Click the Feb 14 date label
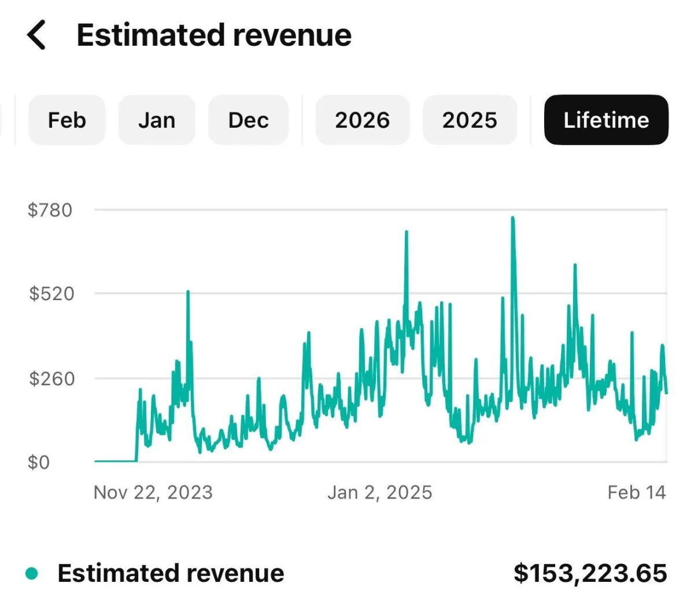This screenshot has height=616, width=694. click(637, 492)
